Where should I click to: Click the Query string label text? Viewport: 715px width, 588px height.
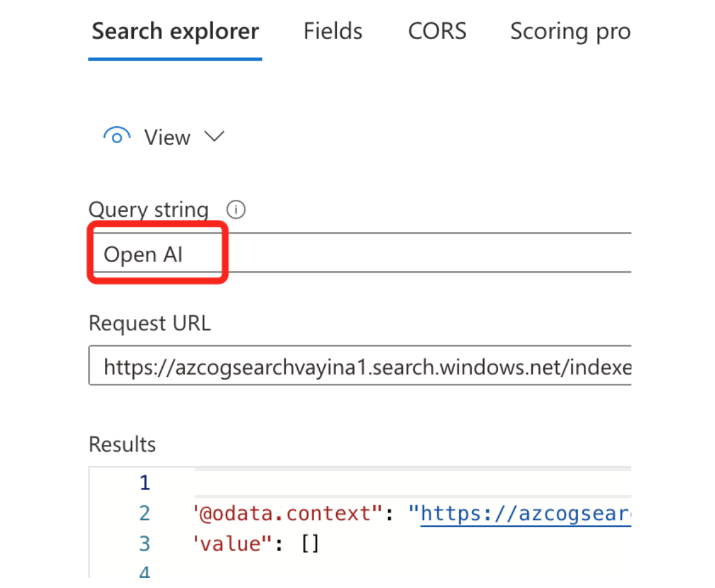pyautogui.click(x=148, y=209)
